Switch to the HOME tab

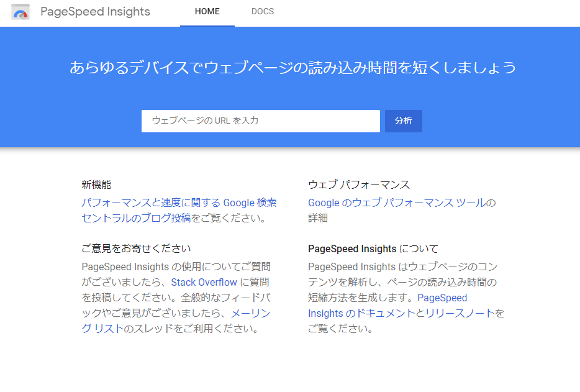pyautogui.click(x=207, y=11)
